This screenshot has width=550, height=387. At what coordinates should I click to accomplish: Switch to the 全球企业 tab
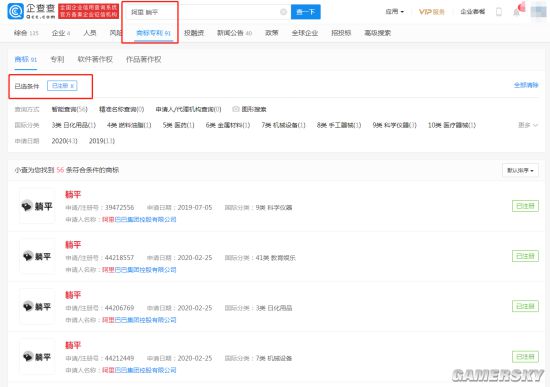pos(304,33)
